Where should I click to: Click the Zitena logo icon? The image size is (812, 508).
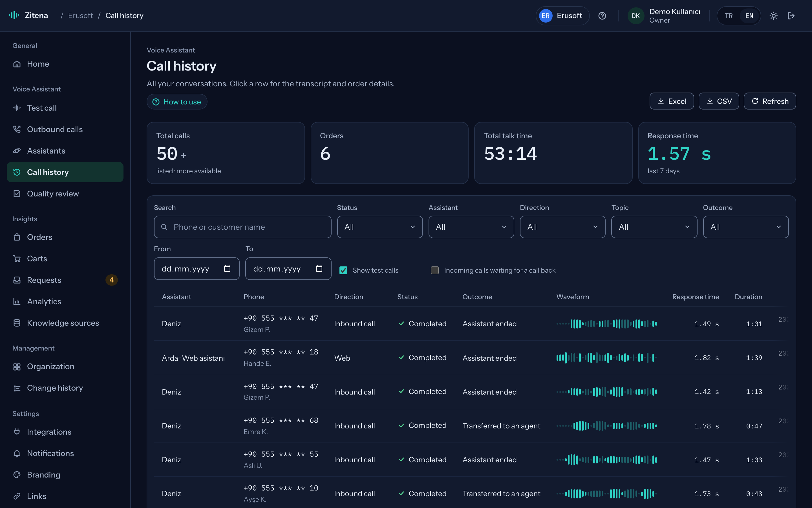(x=14, y=16)
